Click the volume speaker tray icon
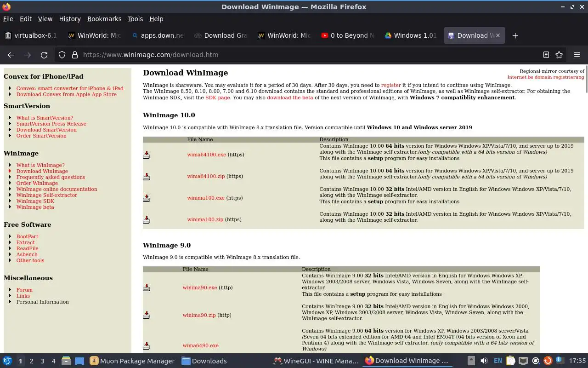The height and width of the screenshot is (368, 588). 484,361
